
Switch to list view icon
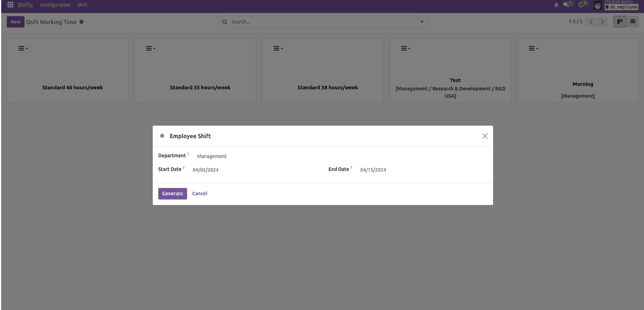point(632,22)
